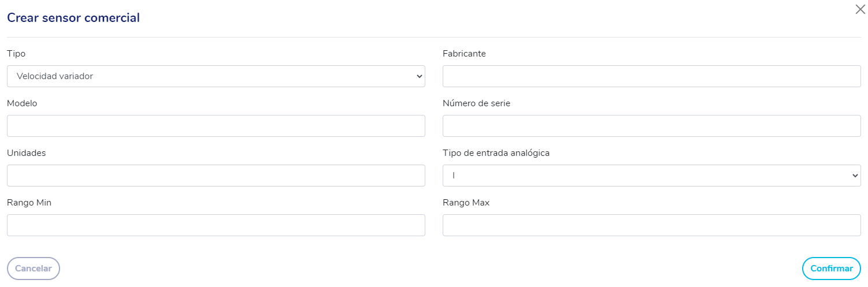
Task: Close the Crear sensor comercial dialog
Action: (x=860, y=9)
